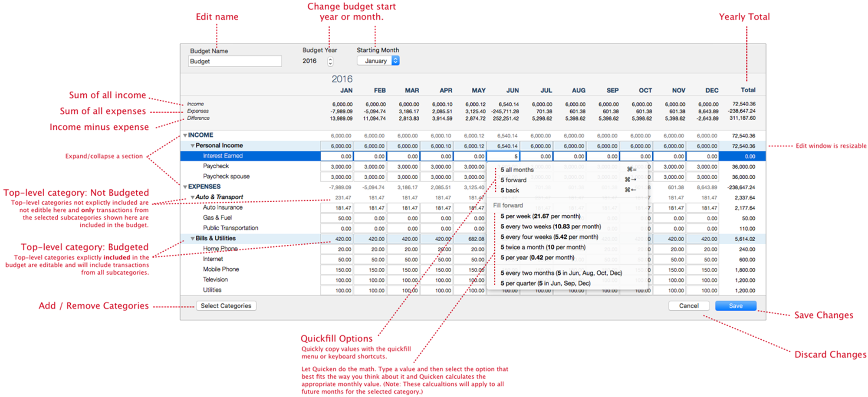The height and width of the screenshot is (397, 868).
Task: Collapse the EXPENSES section triangle
Action: pos(185,187)
